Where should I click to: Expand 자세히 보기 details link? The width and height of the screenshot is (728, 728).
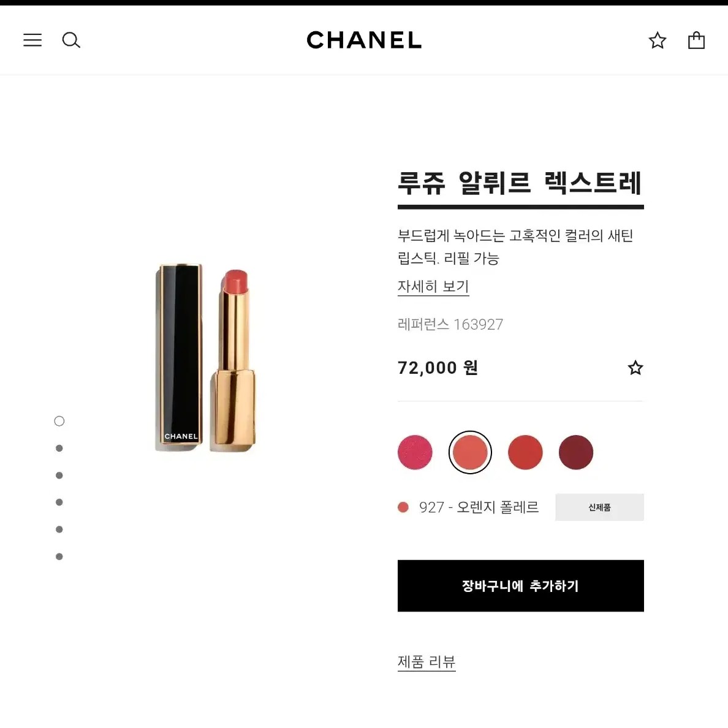433,286
